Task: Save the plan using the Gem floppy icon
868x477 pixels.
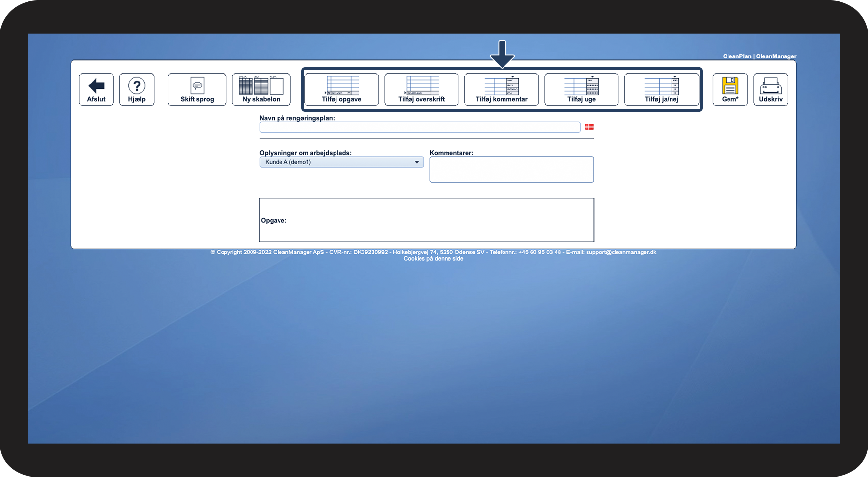Action: pos(730,89)
